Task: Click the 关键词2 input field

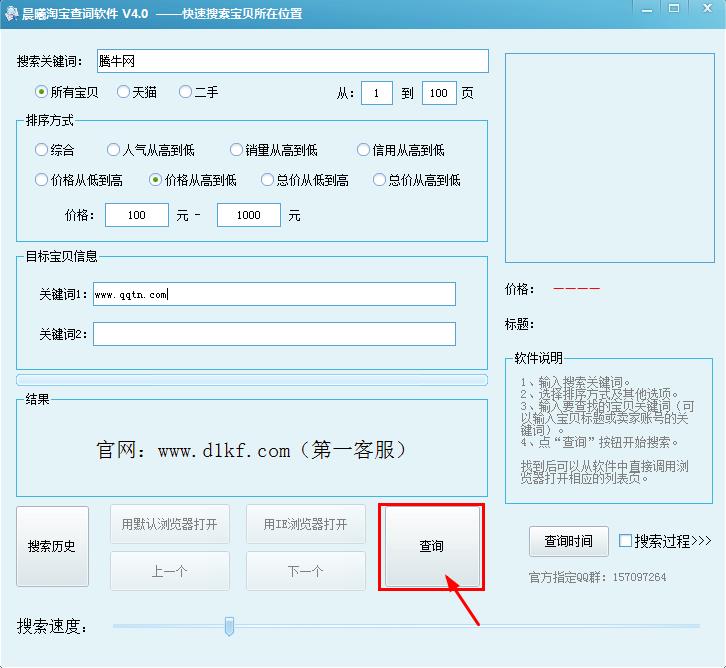Action: pyautogui.click(x=274, y=333)
